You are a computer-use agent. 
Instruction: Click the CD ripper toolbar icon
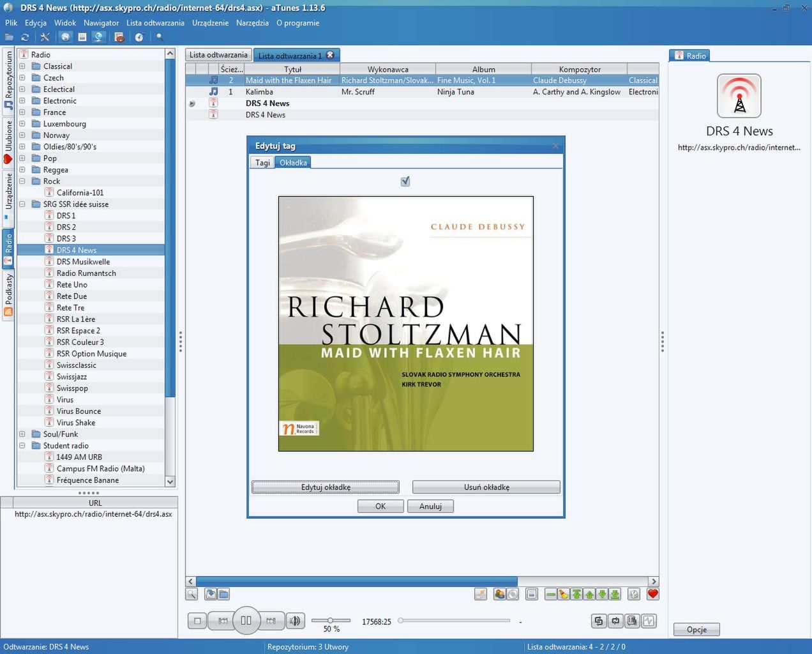tap(139, 38)
